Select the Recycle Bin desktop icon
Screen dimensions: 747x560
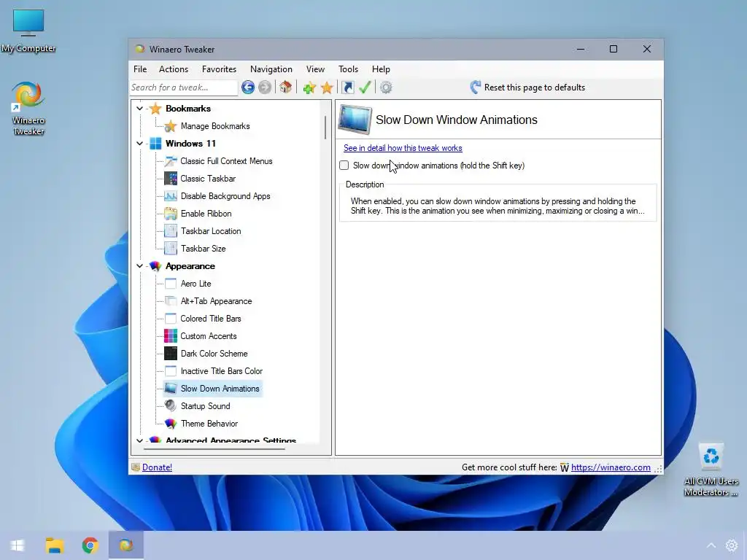click(x=711, y=470)
